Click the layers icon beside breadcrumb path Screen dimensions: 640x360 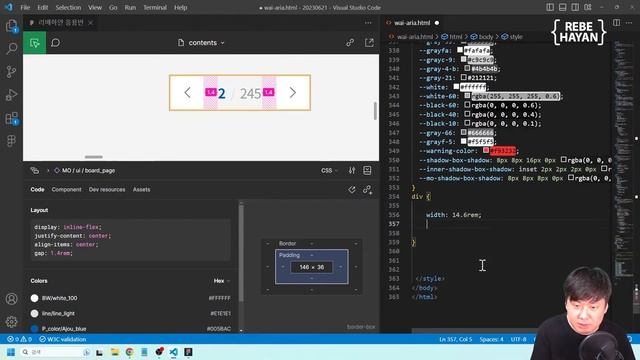35,171
